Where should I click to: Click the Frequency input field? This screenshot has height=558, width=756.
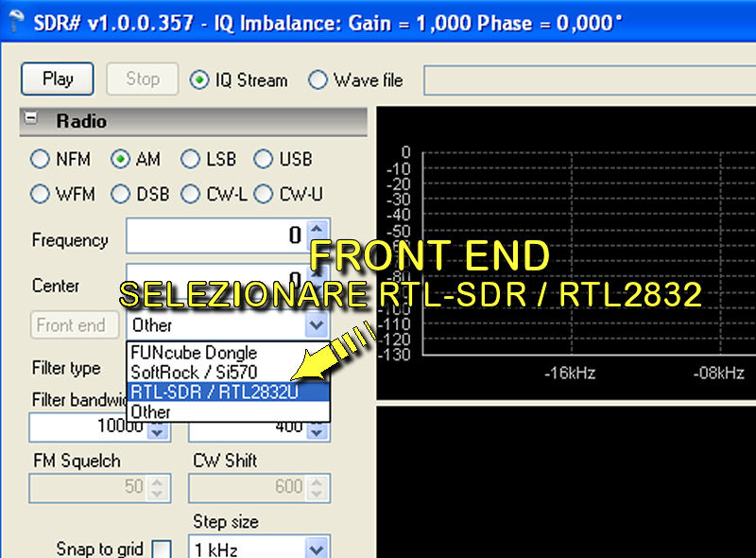click(x=216, y=235)
